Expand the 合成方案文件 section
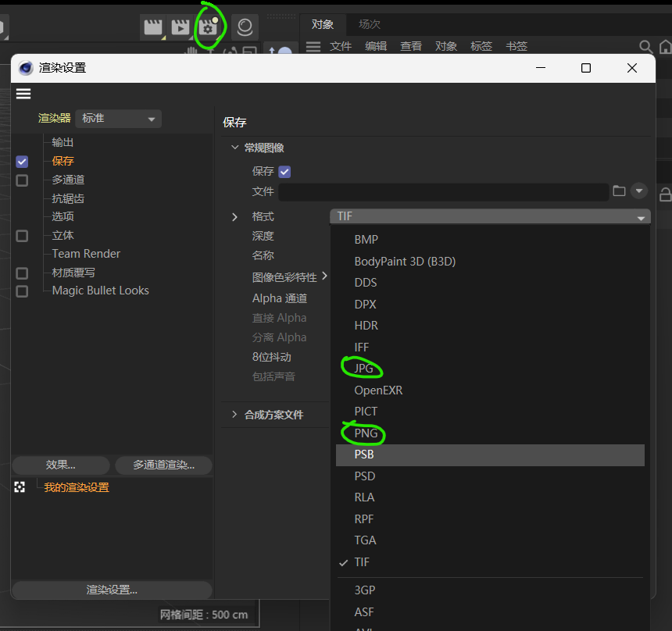This screenshot has width=672, height=631. [234, 415]
